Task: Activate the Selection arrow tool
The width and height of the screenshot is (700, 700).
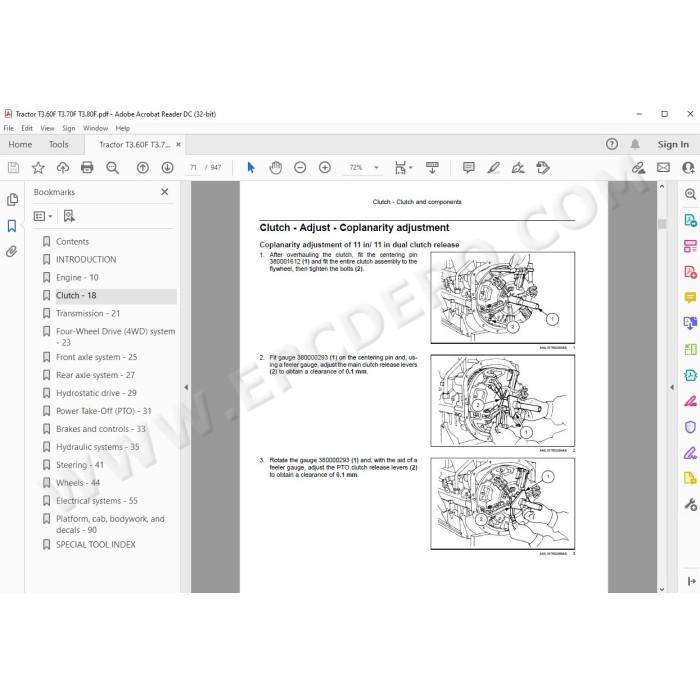Action: coord(251,168)
